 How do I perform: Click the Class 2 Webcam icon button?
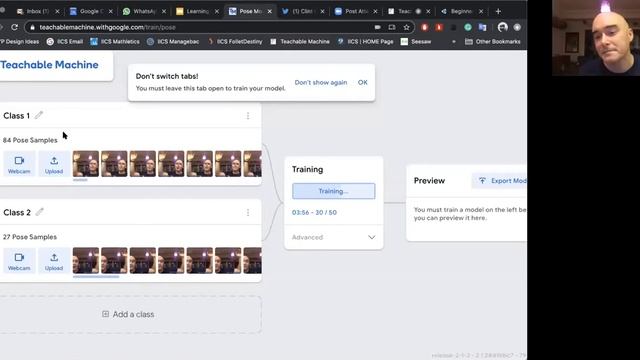pos(19,261)
